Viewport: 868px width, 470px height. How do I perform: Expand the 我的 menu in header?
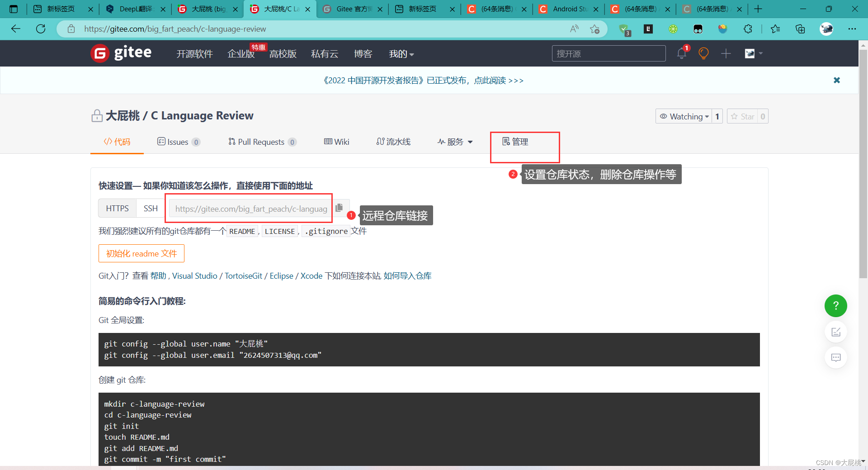(x=401, y=54)
